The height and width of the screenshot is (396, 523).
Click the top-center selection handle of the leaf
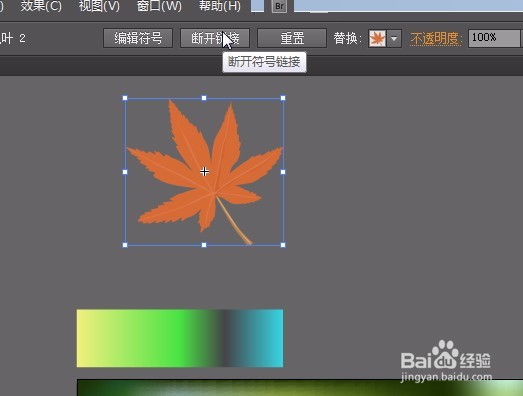(204, 98)
